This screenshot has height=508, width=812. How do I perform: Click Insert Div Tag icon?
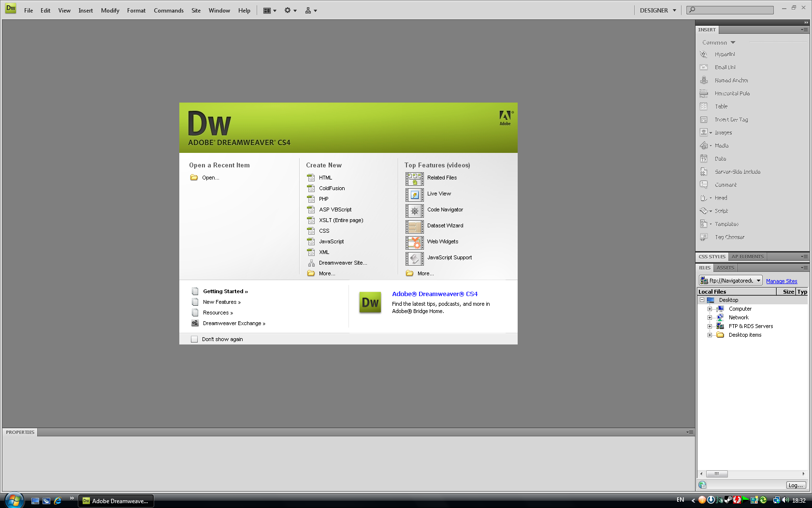pos(704,120)
